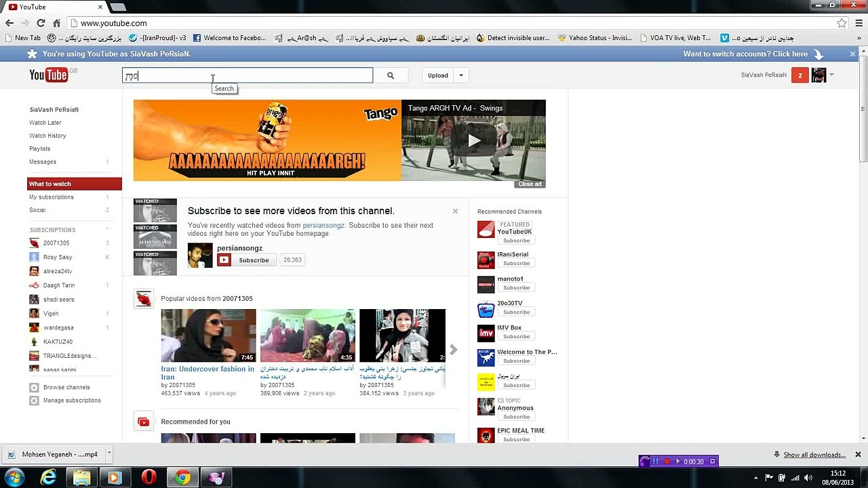
Task: Open the 'VOA TV live, Web T...' bookmark
Action: coord(675,38)
